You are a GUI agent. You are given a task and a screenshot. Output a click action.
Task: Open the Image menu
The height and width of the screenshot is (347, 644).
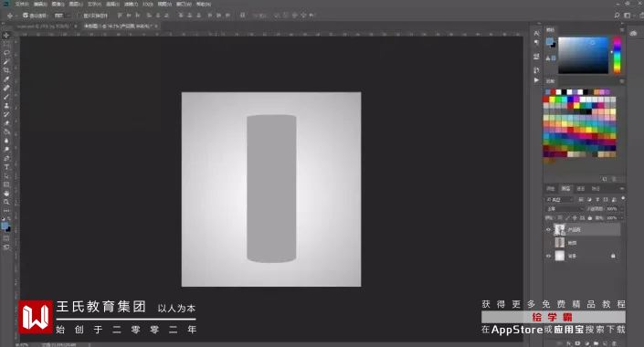58,4
